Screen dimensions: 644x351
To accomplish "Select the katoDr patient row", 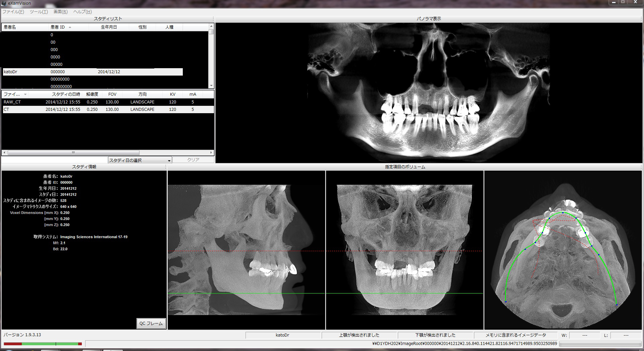I will (93, 72).
